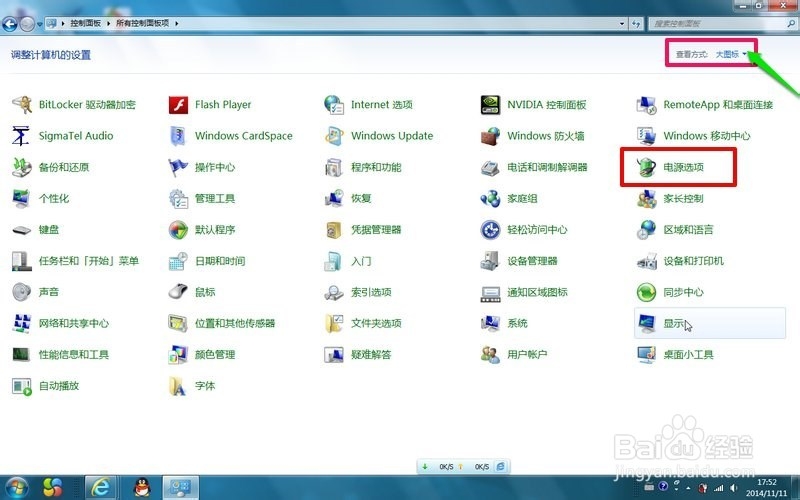Viewport: 800px width, 500px height.
Task: Open Windows Update icon
Action: (334, 136)
